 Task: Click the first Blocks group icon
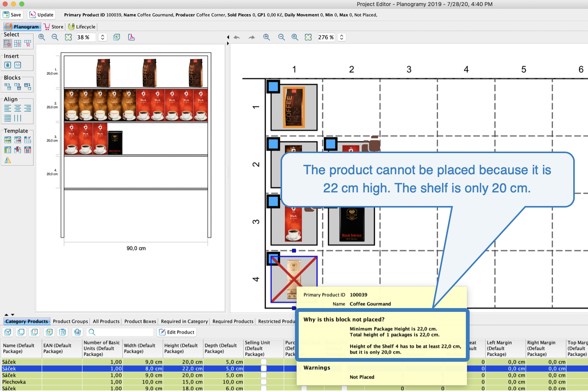(8, 87)
